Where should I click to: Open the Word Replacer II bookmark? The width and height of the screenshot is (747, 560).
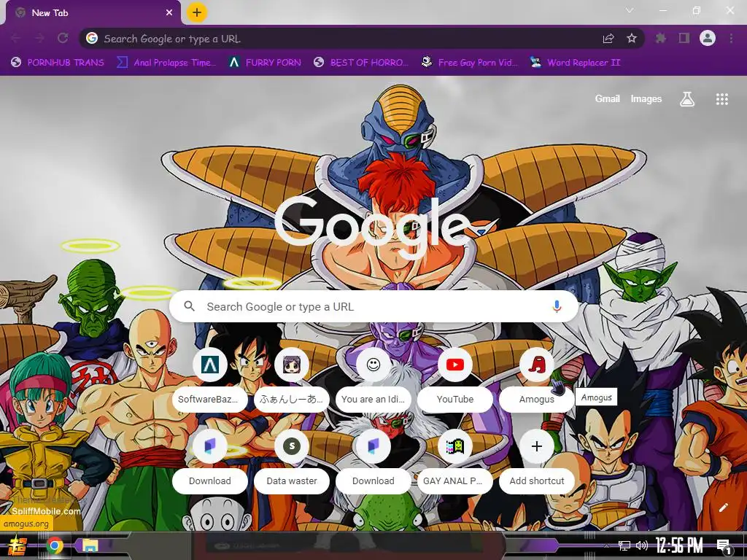coord(575,63)
